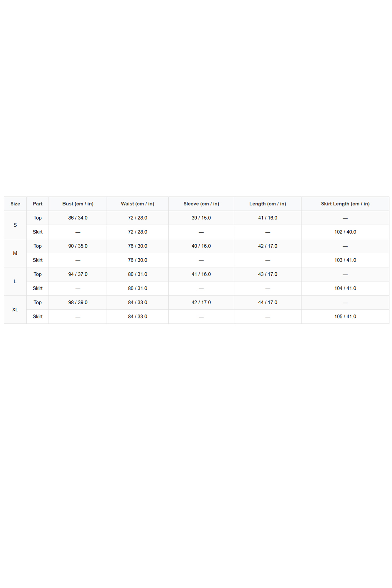Select bust value 98 / 39.0
Image resolution: width=392 pixels, height=588 pixels.
coord(78,303)
